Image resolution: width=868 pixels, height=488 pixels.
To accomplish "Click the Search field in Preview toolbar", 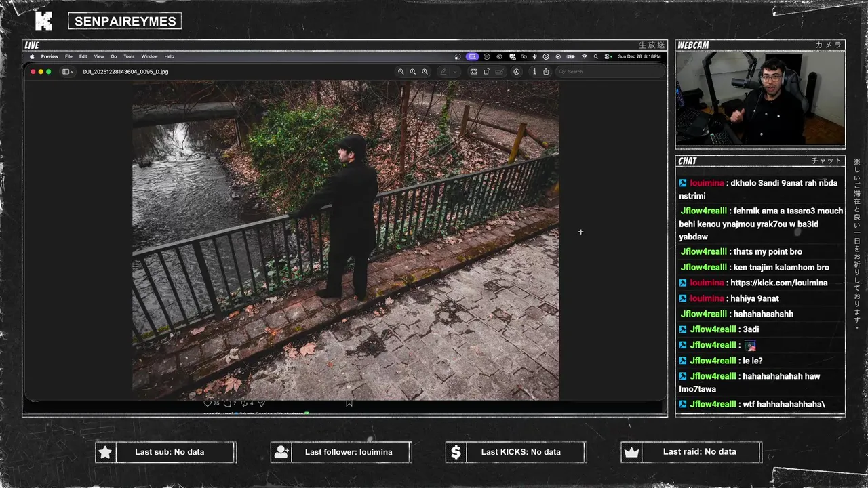I will (x=609, y=71).
